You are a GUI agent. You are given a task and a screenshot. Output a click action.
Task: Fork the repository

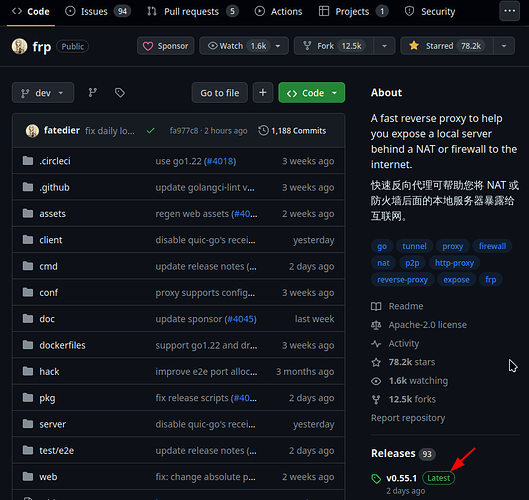coord(334,46)
